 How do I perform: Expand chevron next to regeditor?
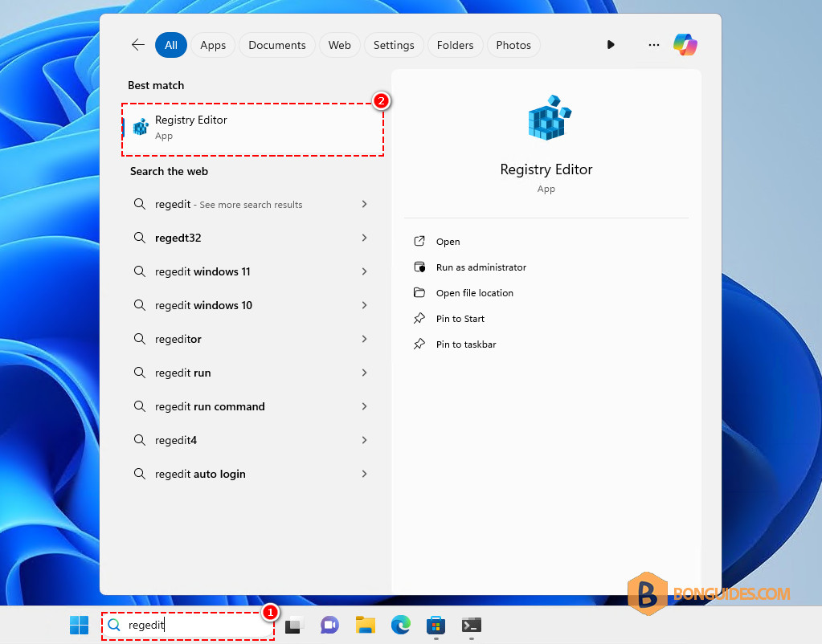point(364,339)
